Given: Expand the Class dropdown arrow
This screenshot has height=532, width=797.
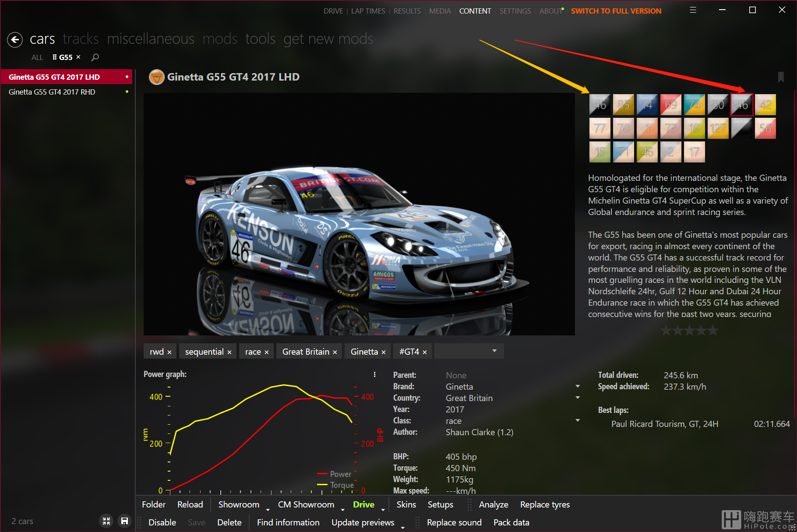Looking at the screenshot, I should [x=578, y=420].
